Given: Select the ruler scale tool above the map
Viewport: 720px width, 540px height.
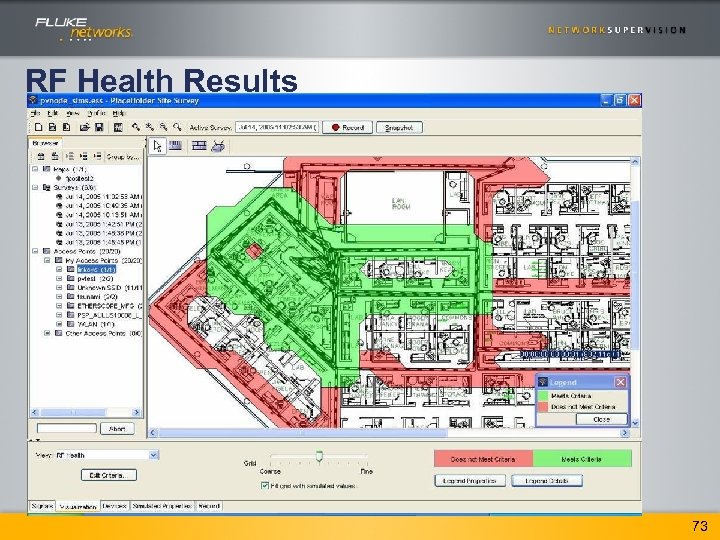Looking at the screenshot, I should 175,146.
